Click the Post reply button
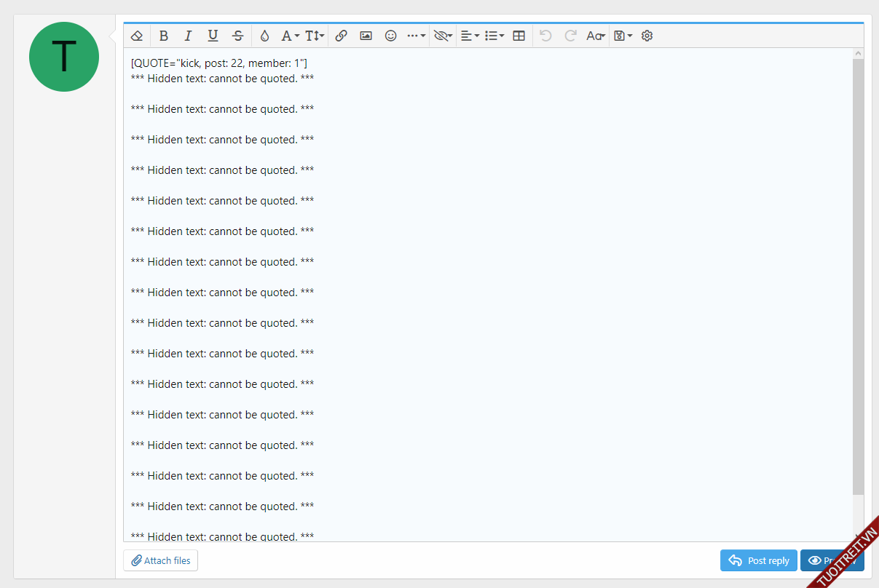Screen dimensions: 879x588 pyautogui.click(x=759, y=560)
